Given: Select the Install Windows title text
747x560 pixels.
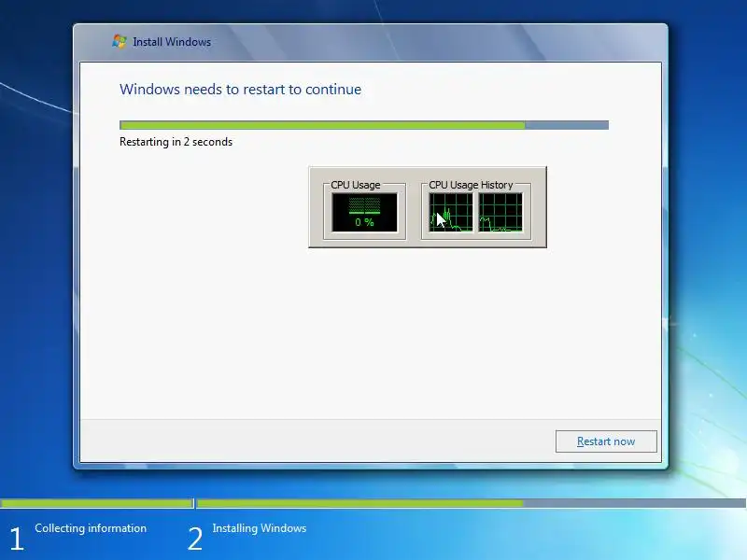Looking at the screenshot, I should tap(172, 42).
